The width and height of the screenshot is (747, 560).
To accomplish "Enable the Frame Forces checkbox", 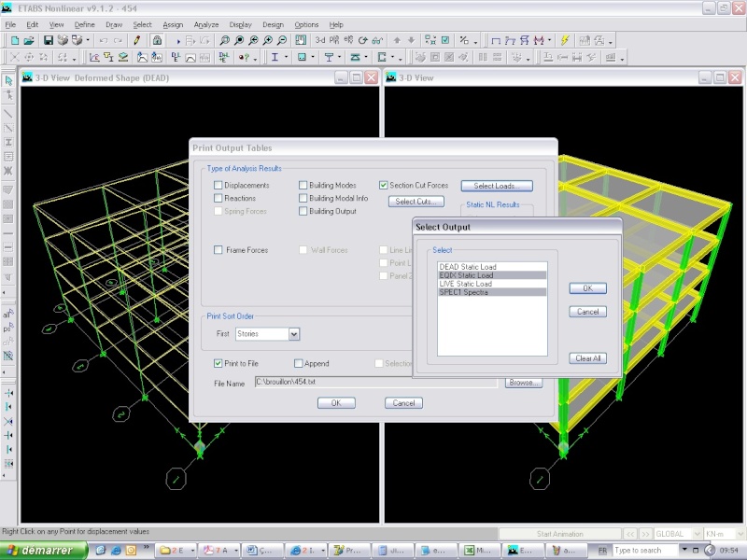I will tap(218, 249).
